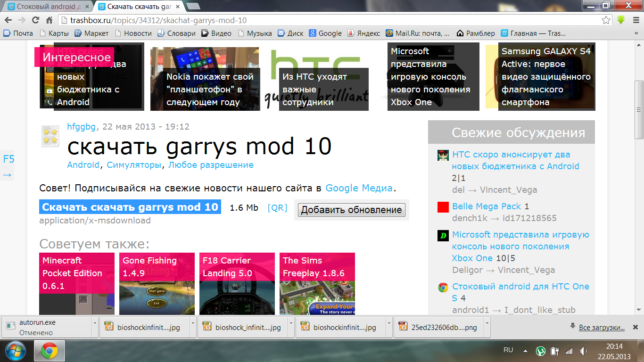This screenshot has width=644, height=362.
Task: Click the Chrome icon in the taskbar
Action: tap(50, 351)
